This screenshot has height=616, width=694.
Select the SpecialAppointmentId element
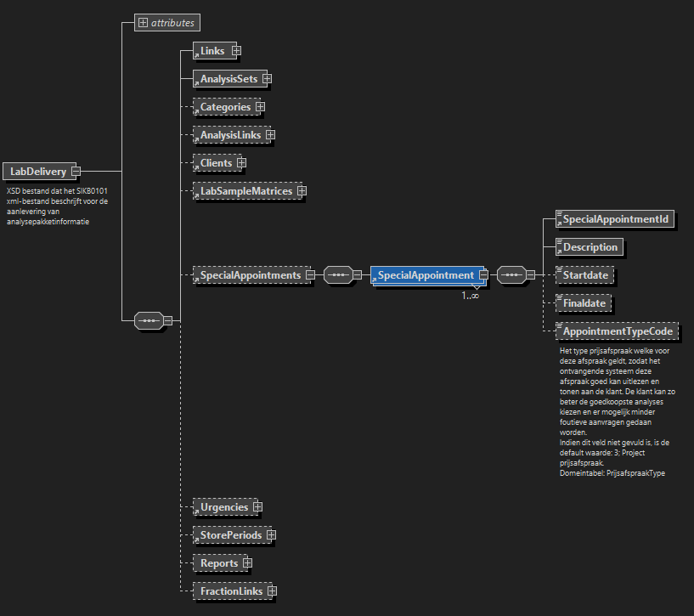tap(615, 219)
